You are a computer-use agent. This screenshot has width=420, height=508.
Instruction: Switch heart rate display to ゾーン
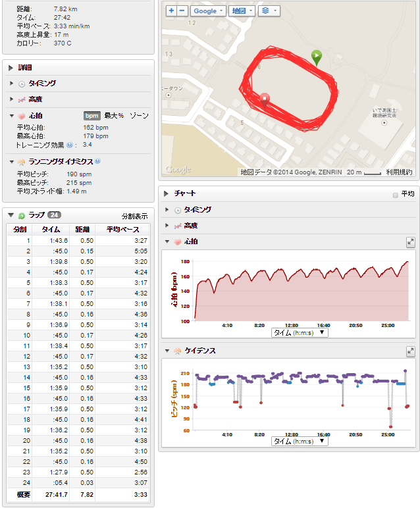tap(139, 116)
